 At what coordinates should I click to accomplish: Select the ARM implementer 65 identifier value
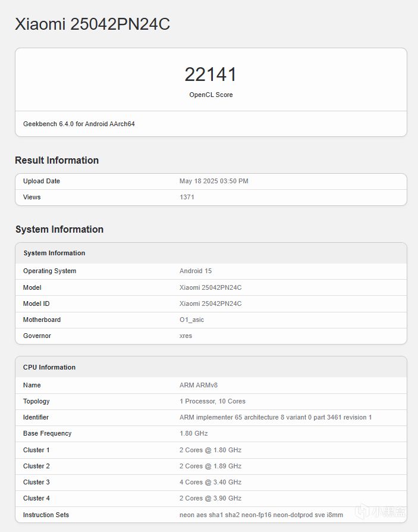click(276, 417)
